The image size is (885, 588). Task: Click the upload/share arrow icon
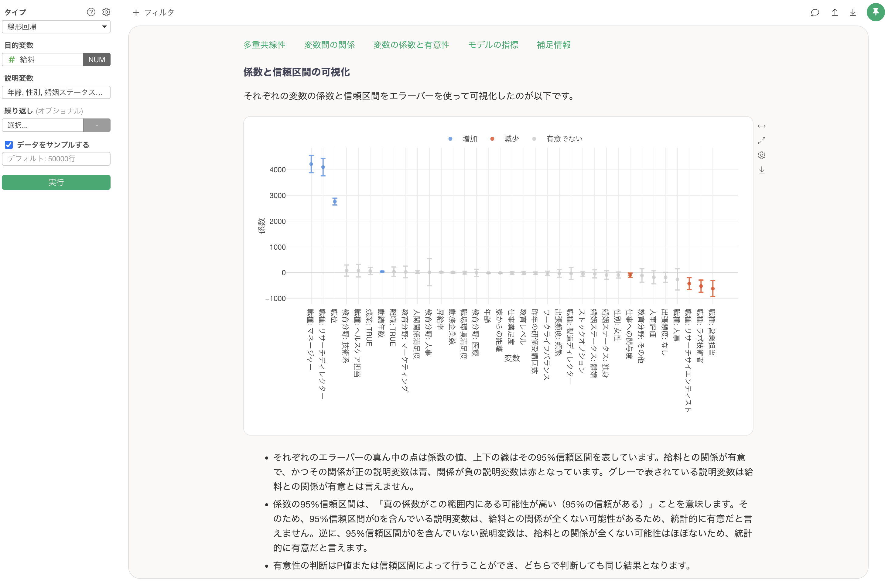pyautogui.click(x=834, y=12)
